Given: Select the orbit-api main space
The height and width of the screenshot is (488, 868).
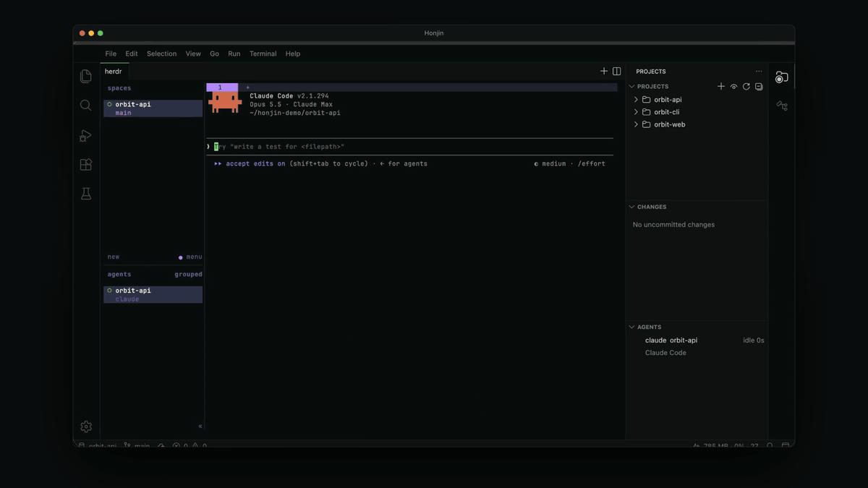Looking at the screenshot, I should (x=153, y=108).
